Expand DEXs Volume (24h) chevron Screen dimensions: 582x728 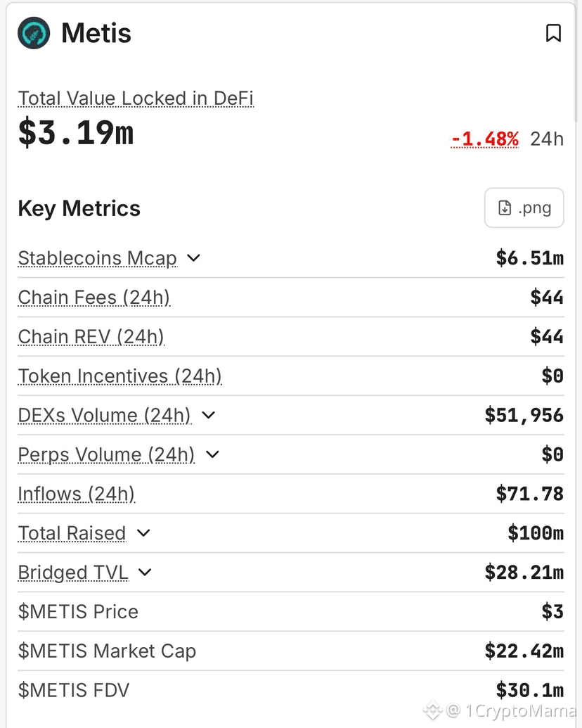209,415
